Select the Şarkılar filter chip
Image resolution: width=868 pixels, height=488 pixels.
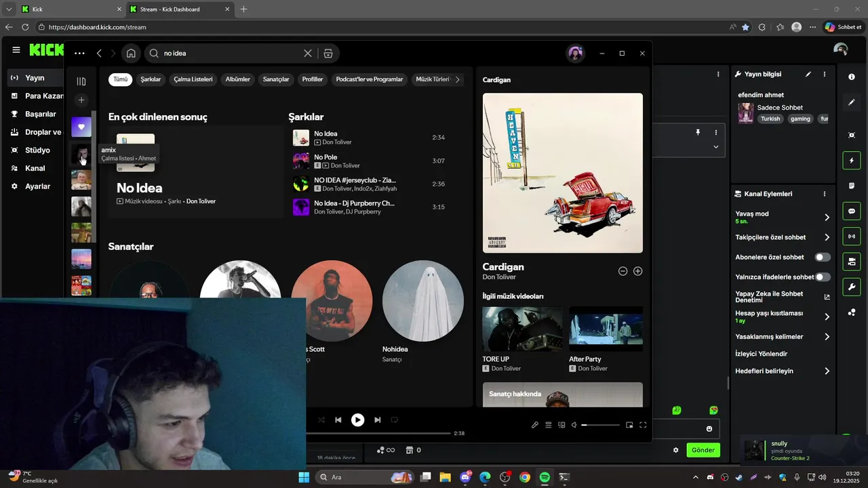click(x=151, y=79)
